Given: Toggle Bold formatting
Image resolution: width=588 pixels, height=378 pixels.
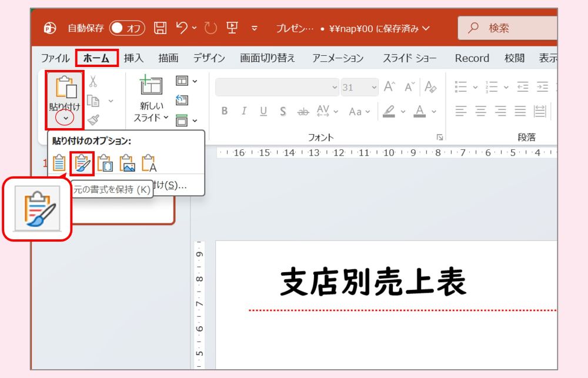Looking at the screenshot, I should click(x=225, y=111).
